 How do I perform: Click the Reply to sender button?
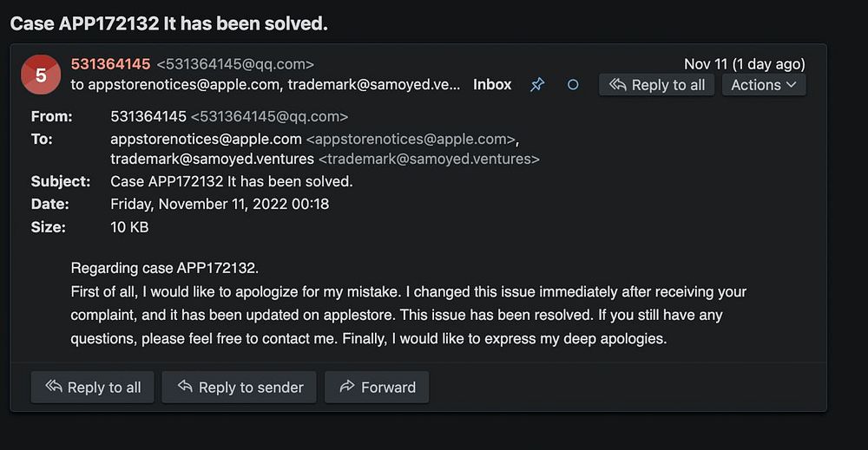[239, 388]
